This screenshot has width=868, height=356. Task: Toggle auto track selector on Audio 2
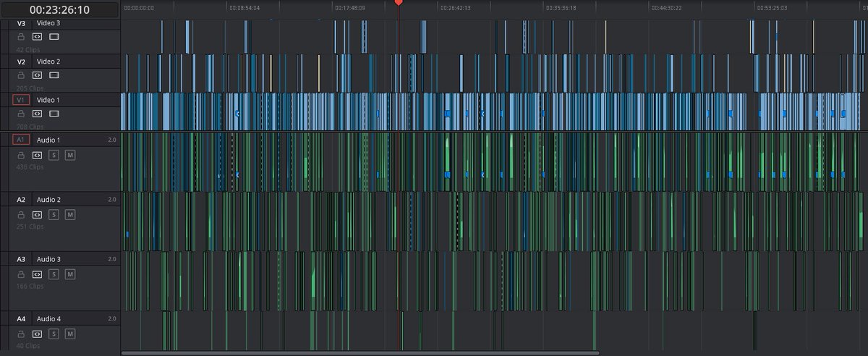pos(38,215)
